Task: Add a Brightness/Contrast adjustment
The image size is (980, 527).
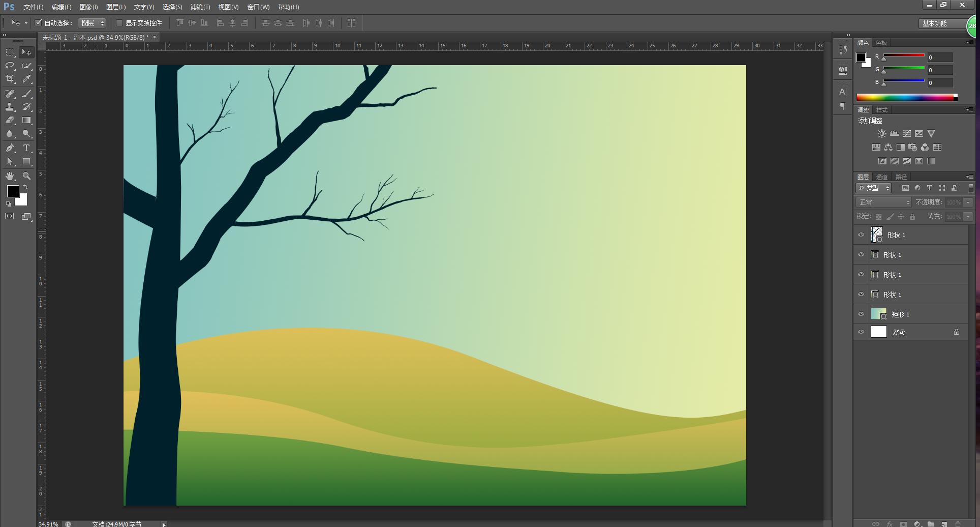Action: [x=882, y=134]
